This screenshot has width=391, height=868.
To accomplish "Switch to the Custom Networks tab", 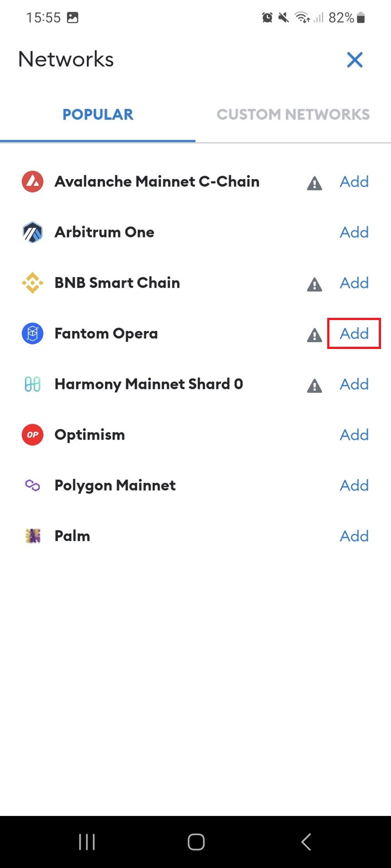I will coord(293,115).
